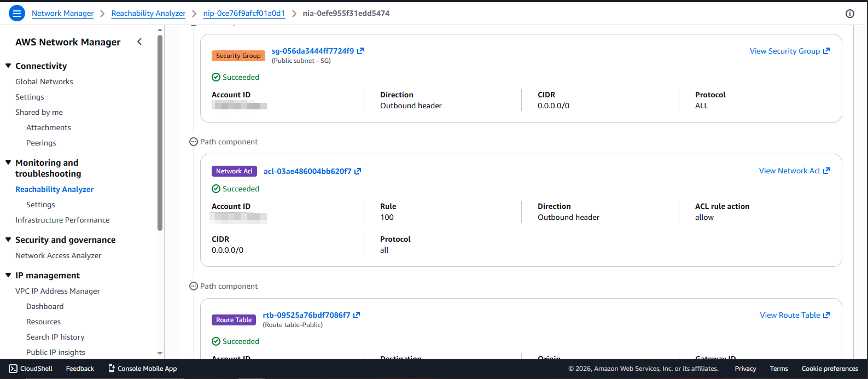Open route table rtb-09525a76bdf7086f7 link
The width and height of the screenshot is (868, 379).
tap(306, 315)
